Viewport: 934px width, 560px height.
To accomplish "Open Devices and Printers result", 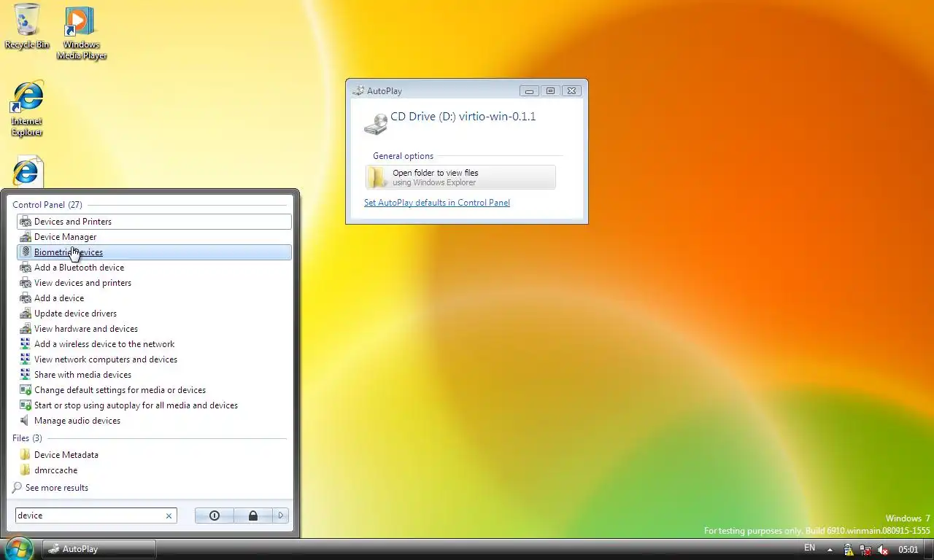I will click(154, 222).
